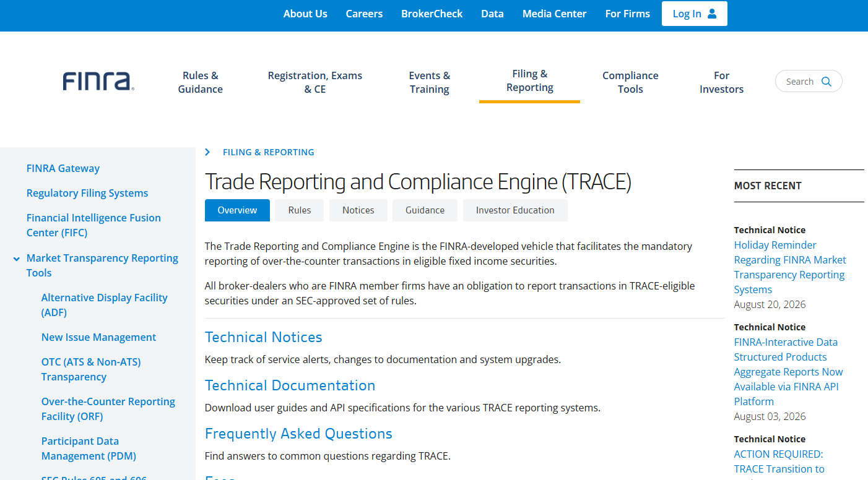Open the Events & Training menu
This screenshot has height=480, width=868.
click(x=430, y=82)
